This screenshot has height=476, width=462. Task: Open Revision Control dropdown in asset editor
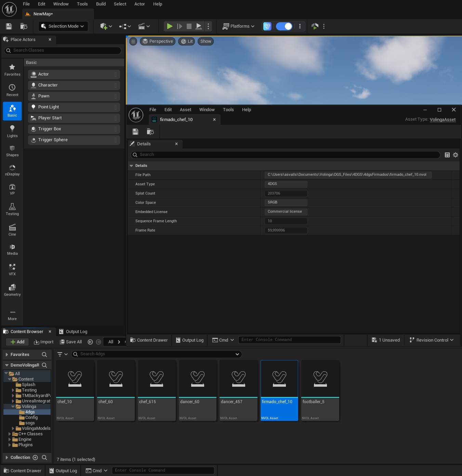pos(432,340)
